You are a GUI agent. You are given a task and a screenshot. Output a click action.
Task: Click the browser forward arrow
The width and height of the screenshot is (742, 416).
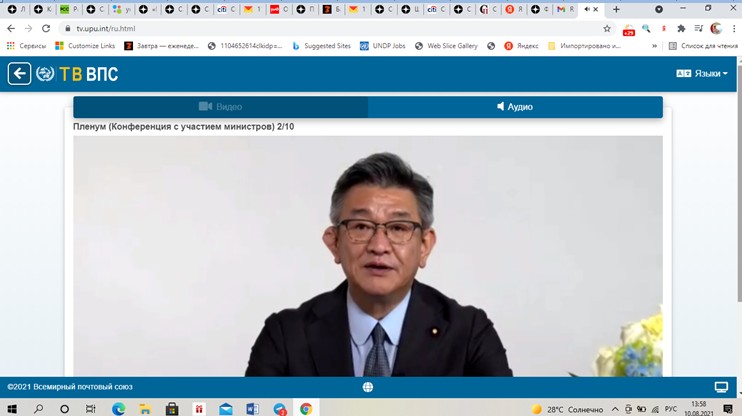click(28, 28)
